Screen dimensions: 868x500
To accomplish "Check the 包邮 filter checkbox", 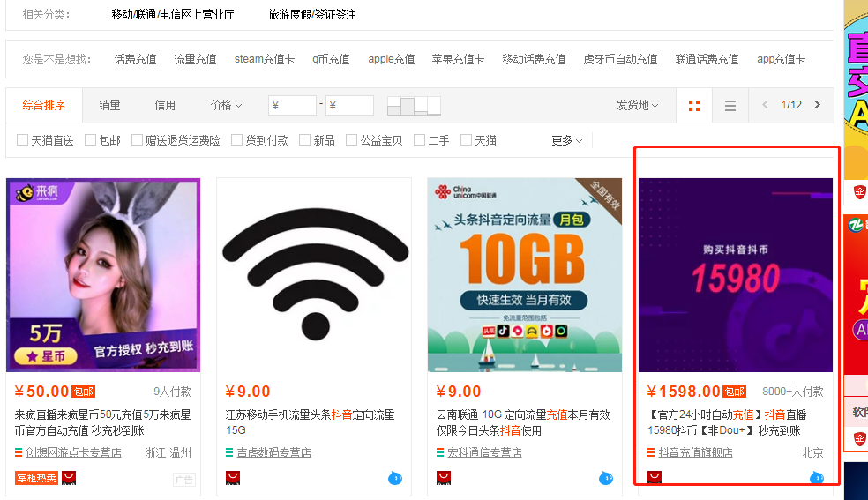I will click(x=90, y=140).
